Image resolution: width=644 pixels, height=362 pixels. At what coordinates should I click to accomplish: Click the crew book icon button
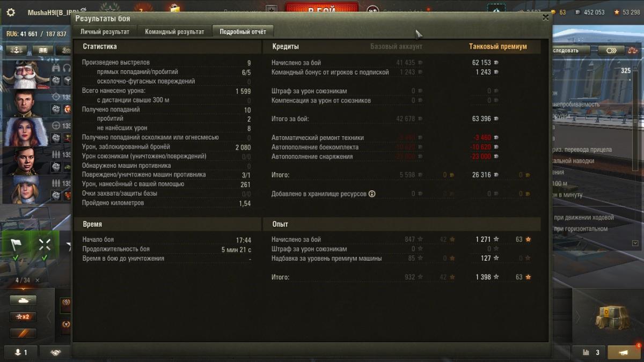[x=42, y=50]
